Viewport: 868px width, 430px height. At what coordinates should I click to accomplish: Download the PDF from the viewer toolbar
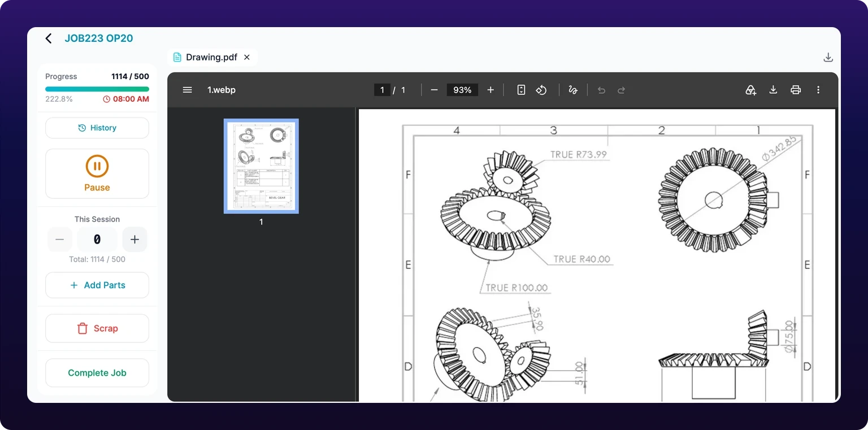[773, 90]
